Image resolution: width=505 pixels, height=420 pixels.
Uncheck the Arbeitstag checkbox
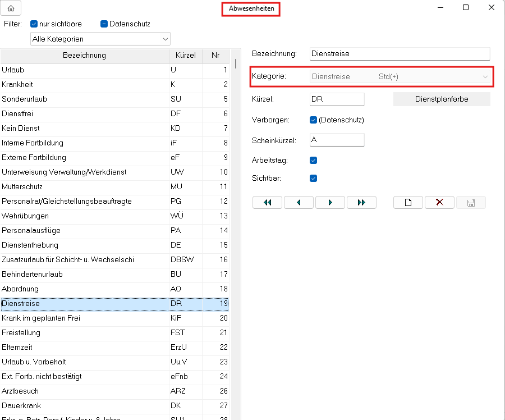[313, 160]
